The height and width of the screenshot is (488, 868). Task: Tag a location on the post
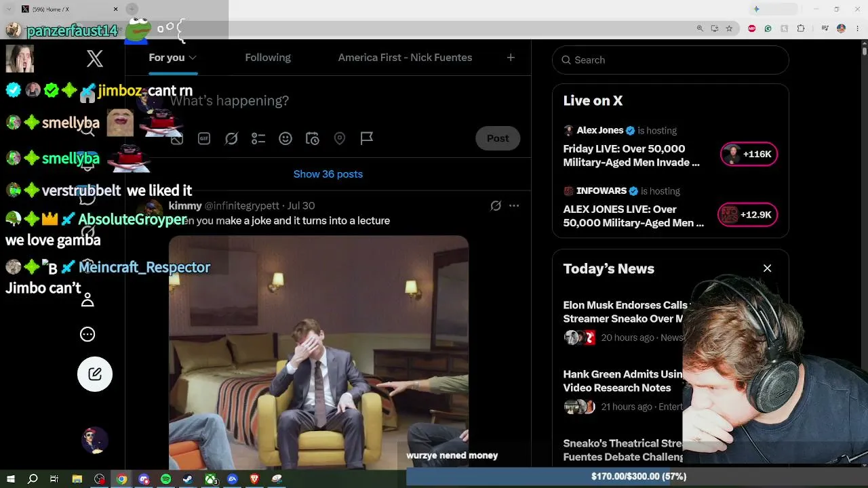click(x=340, y=138)
